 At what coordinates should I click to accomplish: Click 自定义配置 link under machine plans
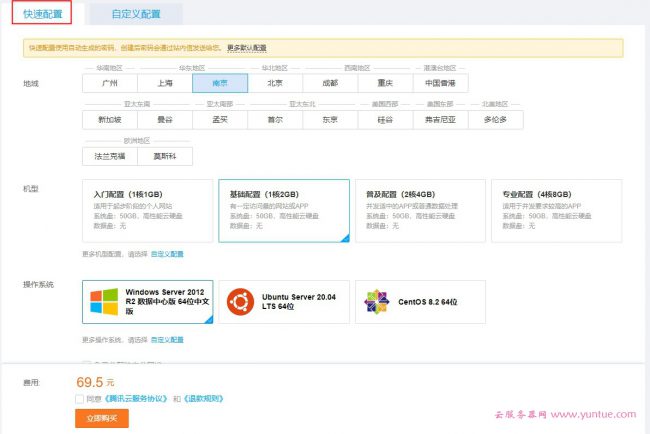[x=167, y=254]
